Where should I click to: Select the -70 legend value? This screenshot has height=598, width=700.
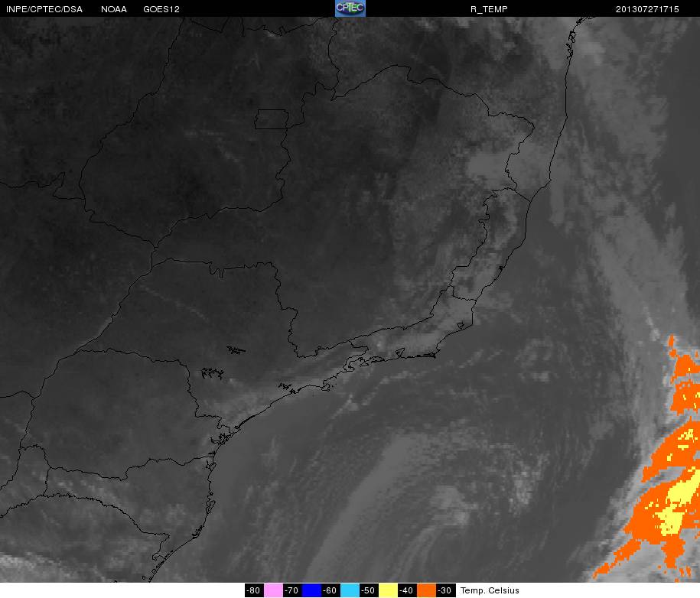(x=292, y=590)
